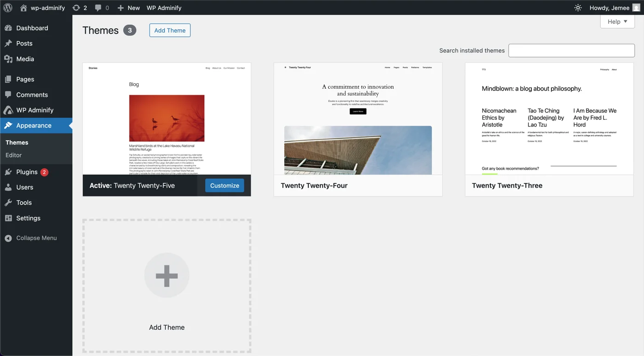Open the Dashboard menu item
This screenshot has width=644, height=356.
tap(36, 28)
